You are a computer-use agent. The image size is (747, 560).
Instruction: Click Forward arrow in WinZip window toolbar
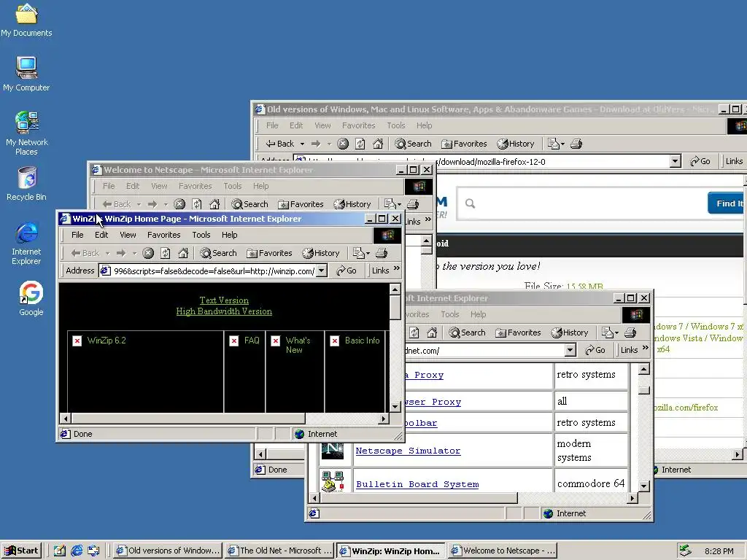121,253
